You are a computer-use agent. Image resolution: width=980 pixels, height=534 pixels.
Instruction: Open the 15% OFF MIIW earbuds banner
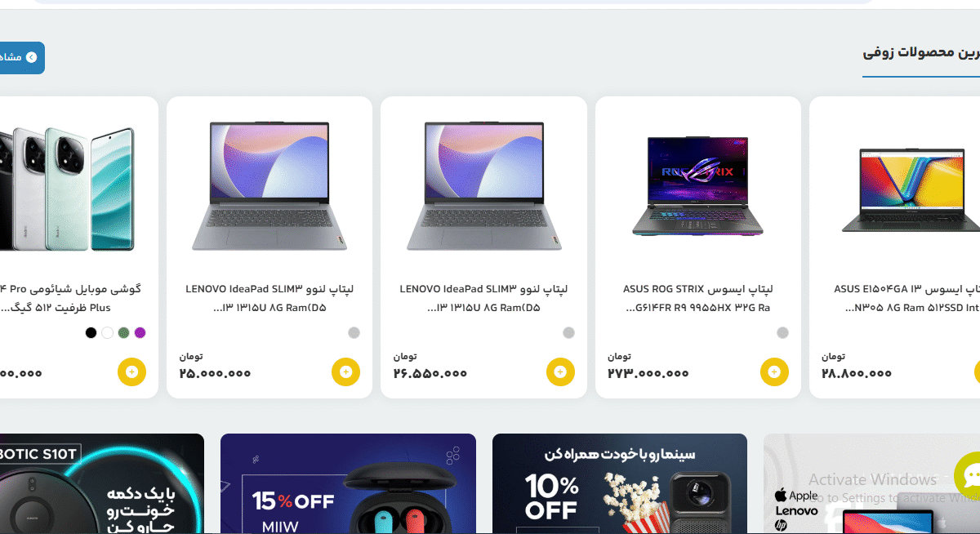tap(348, 483)
